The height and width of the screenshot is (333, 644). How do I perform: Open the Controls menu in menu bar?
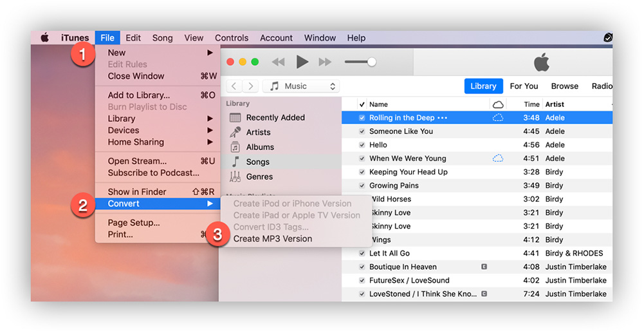click(x=232, y=38)
